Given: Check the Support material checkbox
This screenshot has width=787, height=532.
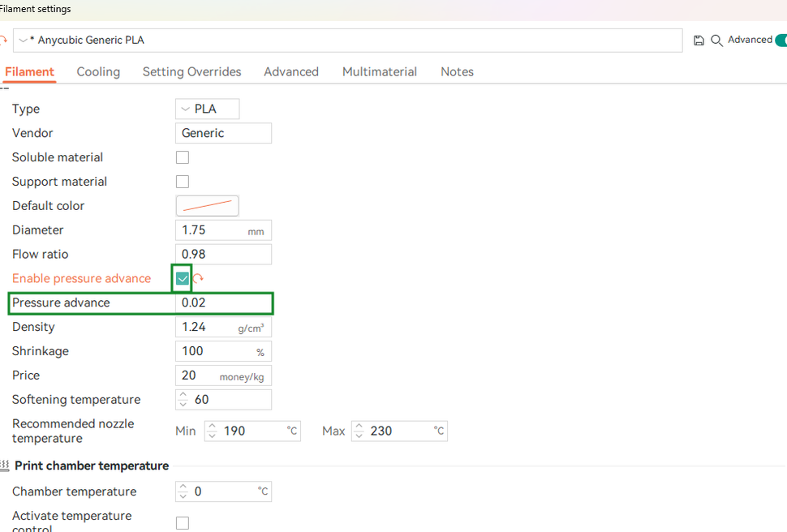Looking at the screenshot, I should tap(183, 182).
